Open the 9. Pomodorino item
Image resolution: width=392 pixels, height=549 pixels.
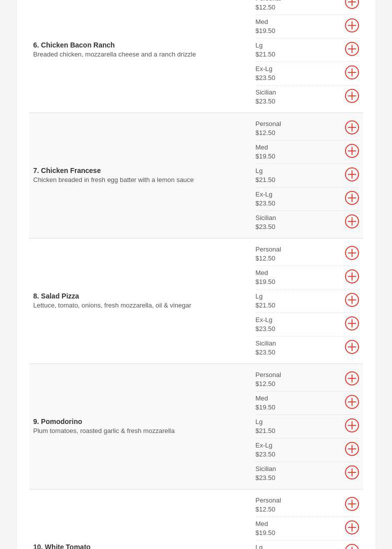[x=57, y=421]
